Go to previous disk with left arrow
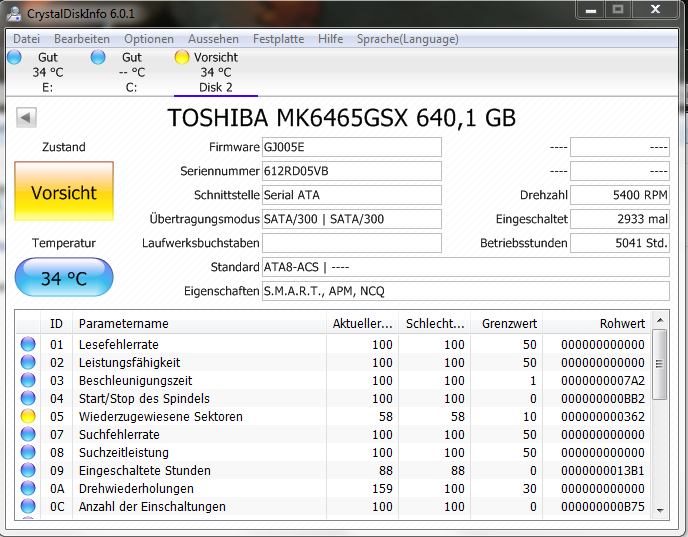 point(26,118)
